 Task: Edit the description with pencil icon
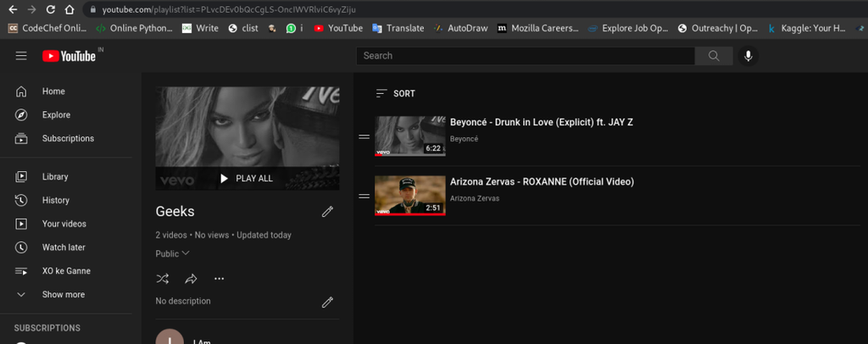328,302
